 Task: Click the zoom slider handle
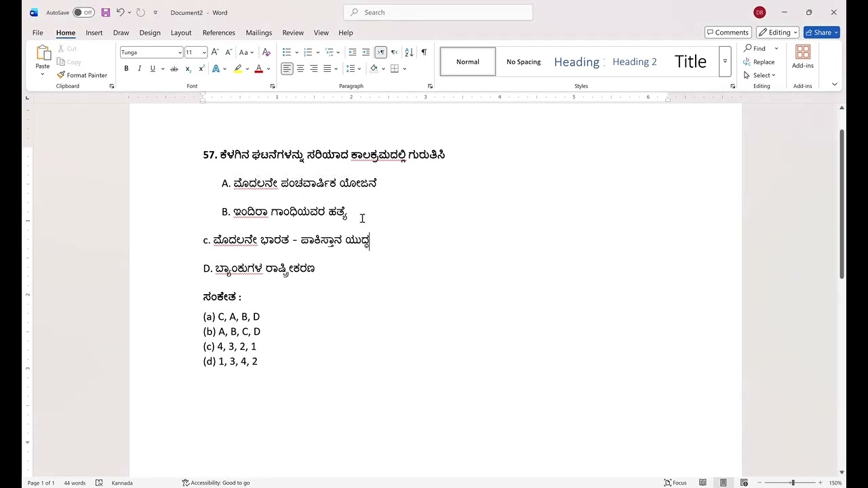coord(793,483)
